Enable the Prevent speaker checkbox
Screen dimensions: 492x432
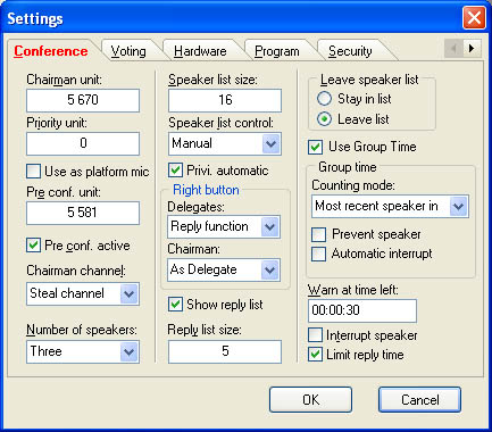[x=319, y=234]
